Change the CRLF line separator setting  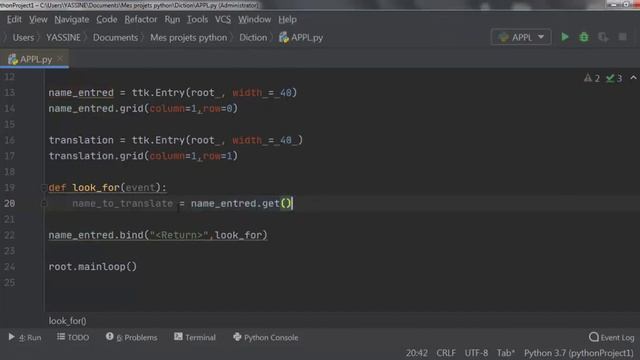pos(446,353)
